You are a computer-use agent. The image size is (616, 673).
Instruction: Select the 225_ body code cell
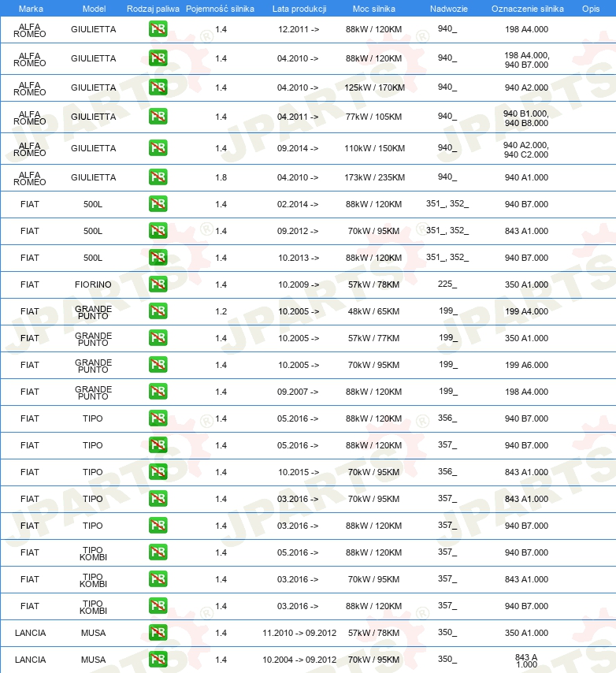coord(447,284)
